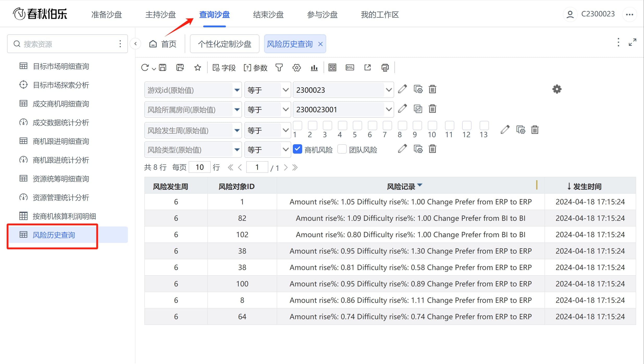
Task: Click the refresh icon in the toolbar
Action: [145, 68]
